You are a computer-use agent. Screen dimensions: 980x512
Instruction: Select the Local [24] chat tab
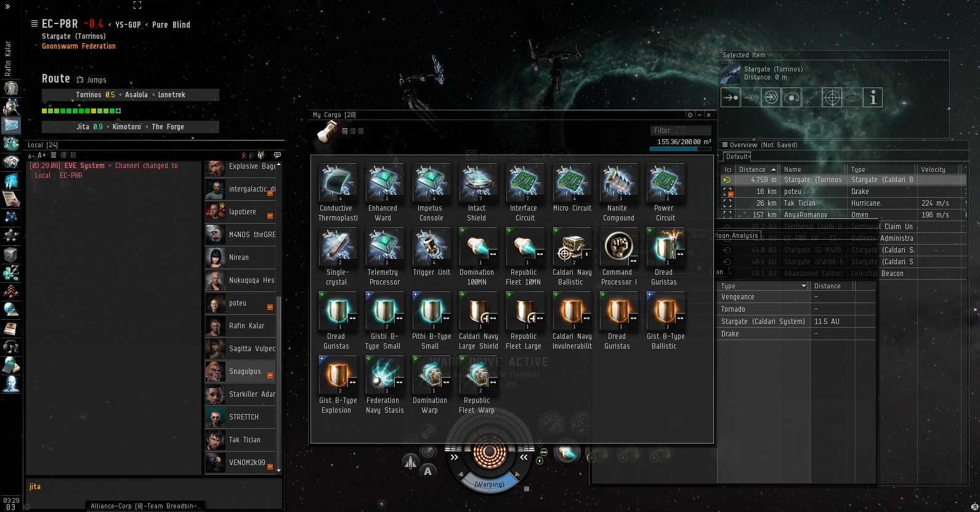(x=43, y=145)
